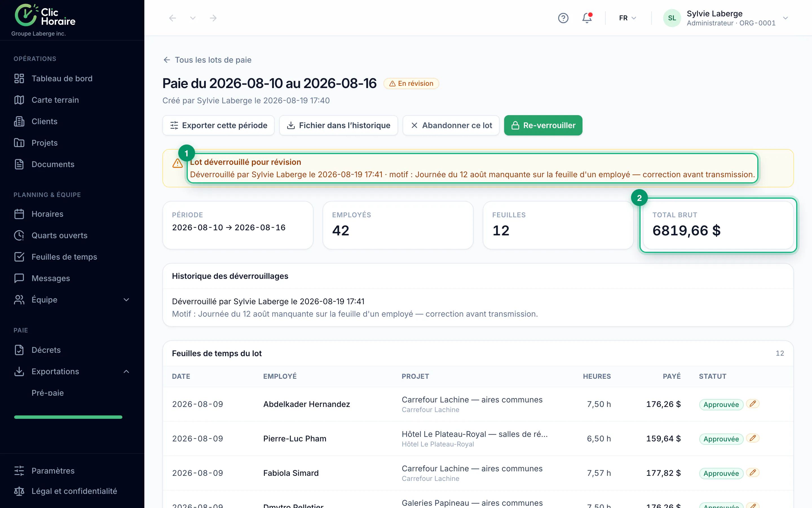Click the EMPLOYÉ column header
This screenshot has height=508, width=812.
280,376
